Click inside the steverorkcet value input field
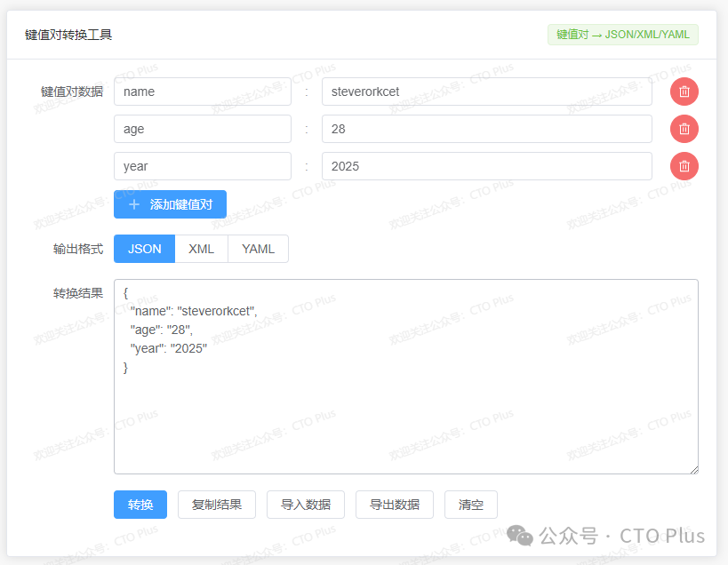 point(486,92)
